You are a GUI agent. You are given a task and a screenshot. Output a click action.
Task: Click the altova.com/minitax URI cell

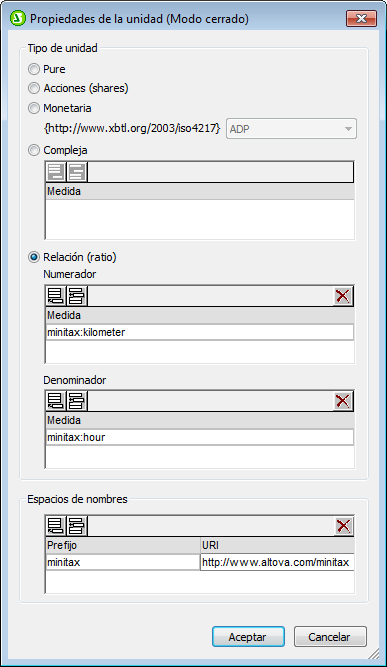(277, 562)
